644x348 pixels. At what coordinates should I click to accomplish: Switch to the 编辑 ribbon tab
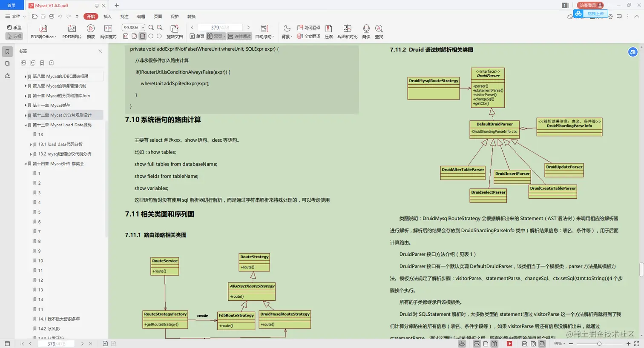[x=141, y=17]
